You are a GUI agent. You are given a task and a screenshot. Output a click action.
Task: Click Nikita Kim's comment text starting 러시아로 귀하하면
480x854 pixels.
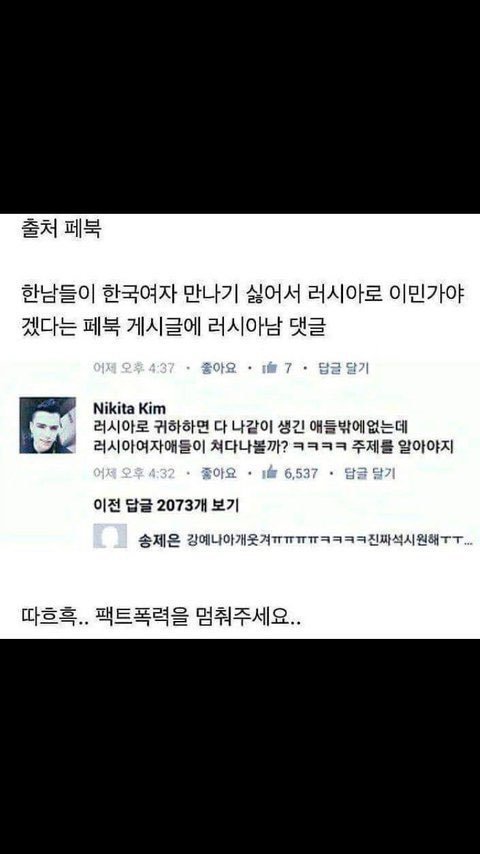pos(274,437)
